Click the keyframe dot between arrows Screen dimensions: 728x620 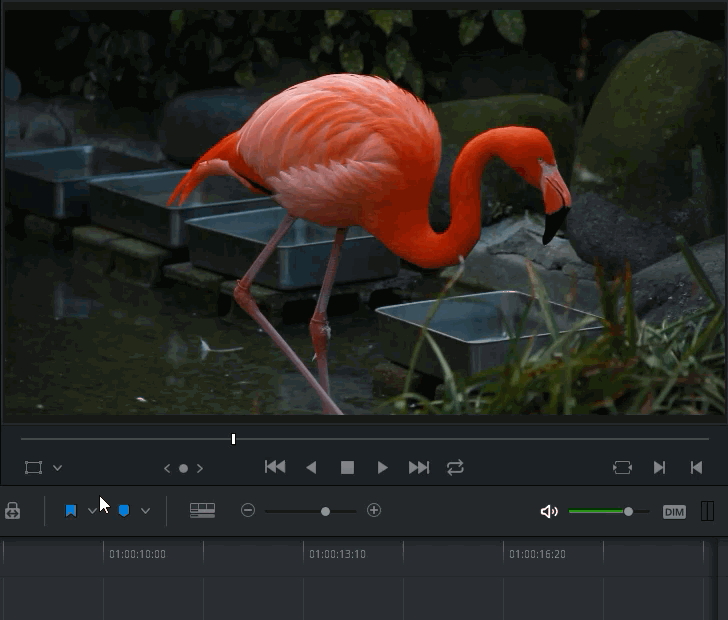coord(183,468)
